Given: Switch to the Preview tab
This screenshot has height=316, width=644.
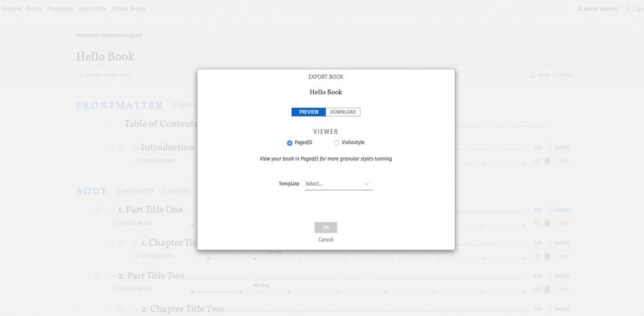Looking at the screenshot, I should pyautogui.click(x=308, y=112).
